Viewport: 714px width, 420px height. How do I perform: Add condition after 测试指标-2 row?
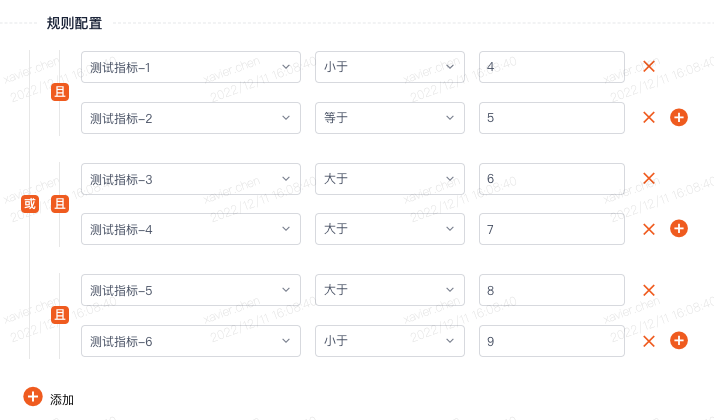click(x=678, y=118)
